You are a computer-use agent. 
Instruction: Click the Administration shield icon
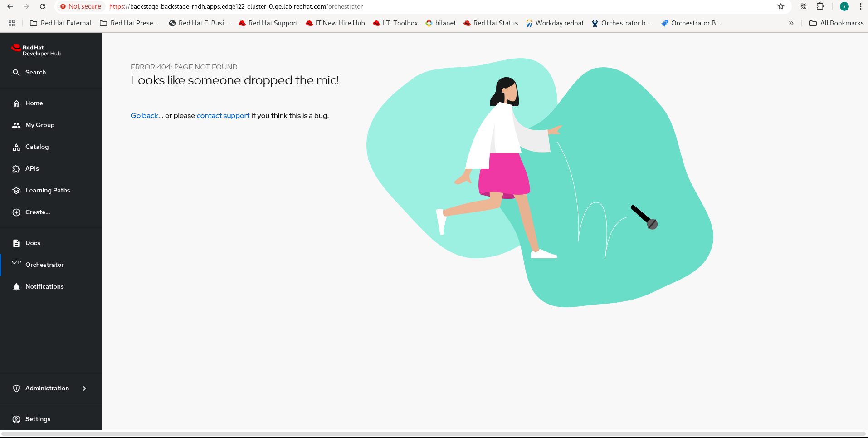pos(16,388)
